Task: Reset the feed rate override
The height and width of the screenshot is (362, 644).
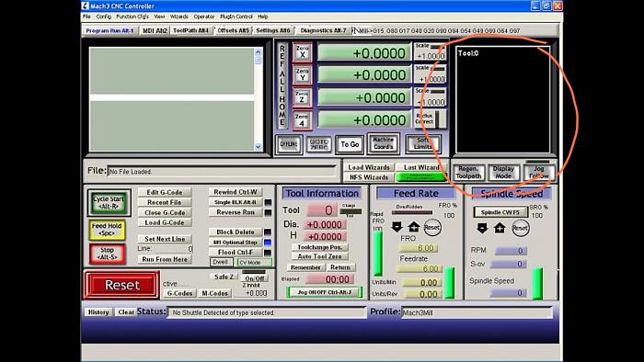Action: 431,227
